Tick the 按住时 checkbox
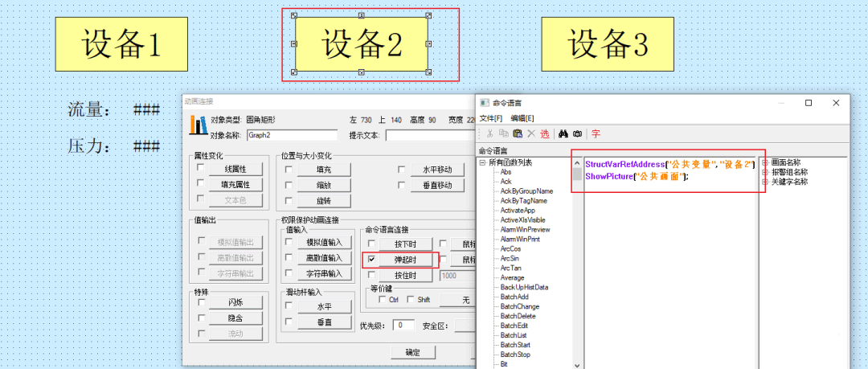 (371, 274)
